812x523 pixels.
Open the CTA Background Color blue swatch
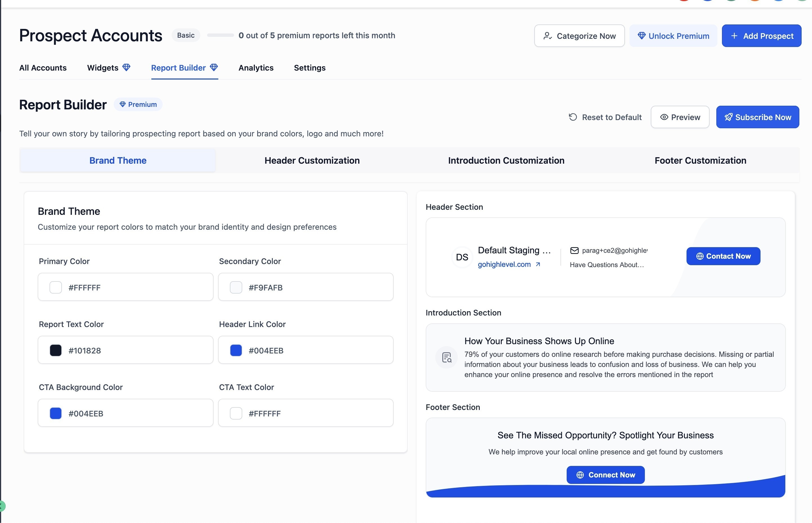point(56,413)
